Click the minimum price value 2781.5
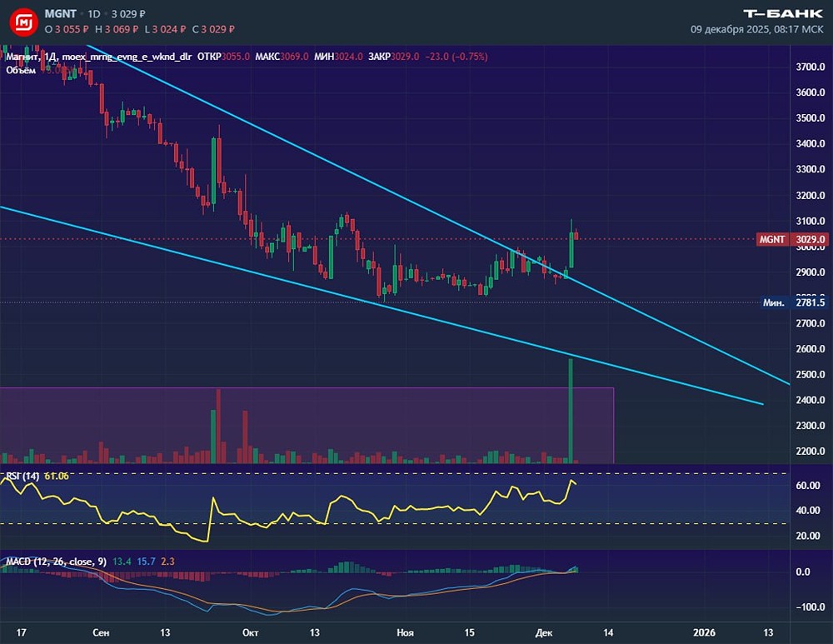833x644 pixels. tap(811, 302)
